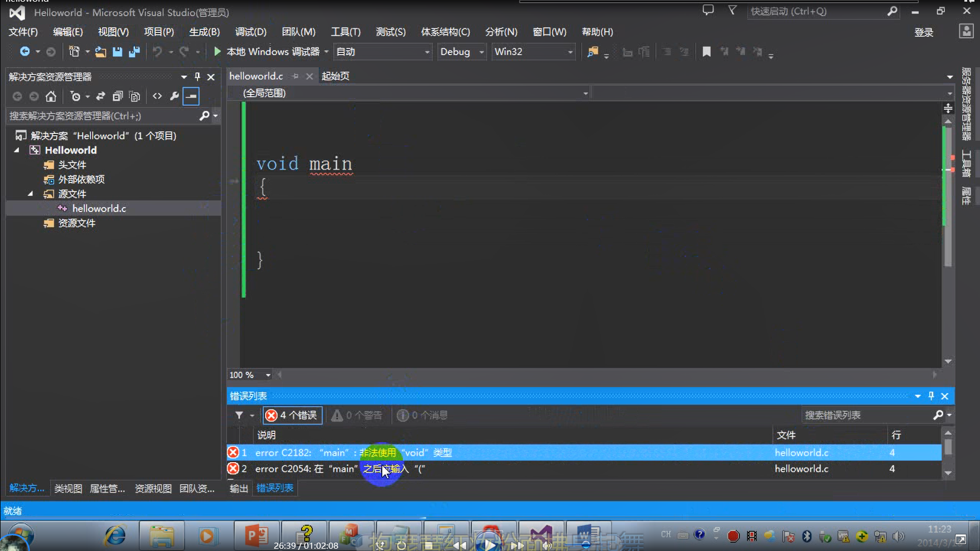Split the editor with the splitter icon
This screenshot has height=551, width=980.
point(948,108)
